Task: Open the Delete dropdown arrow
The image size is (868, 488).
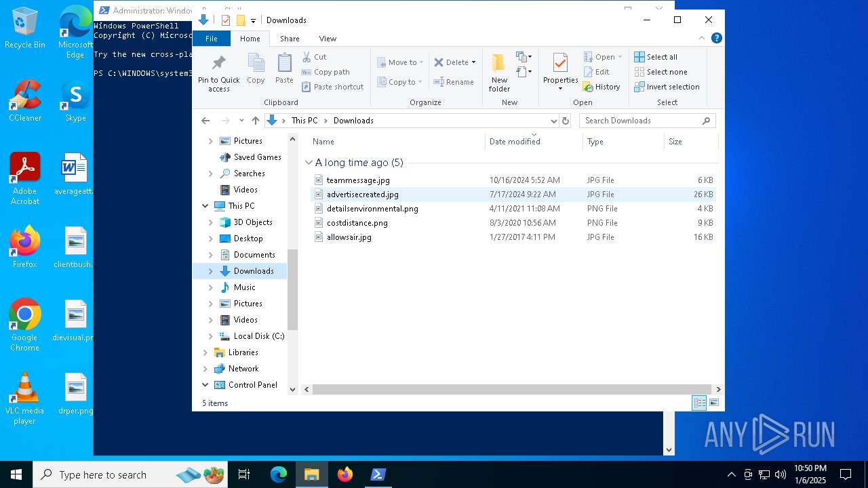Action: pyautogui.click(x=473, y=62)
